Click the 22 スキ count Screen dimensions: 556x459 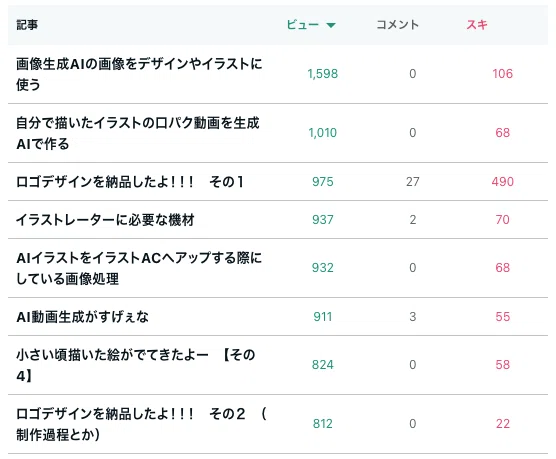coord(503,424)
